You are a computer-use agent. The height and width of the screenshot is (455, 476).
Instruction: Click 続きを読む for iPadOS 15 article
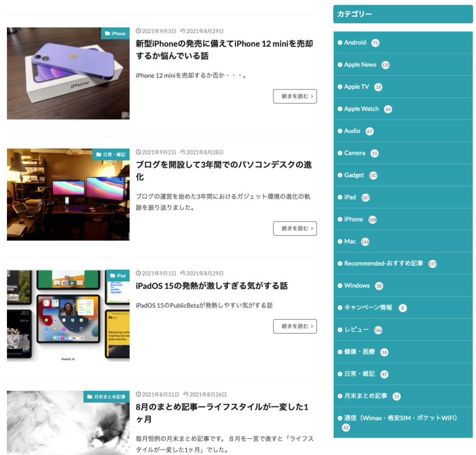[295, 326]
